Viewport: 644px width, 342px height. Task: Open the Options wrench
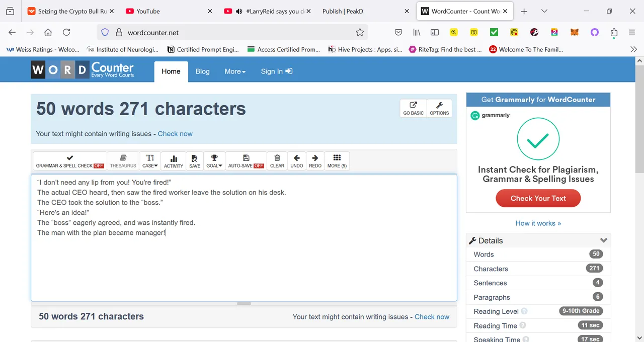point(439,108)
